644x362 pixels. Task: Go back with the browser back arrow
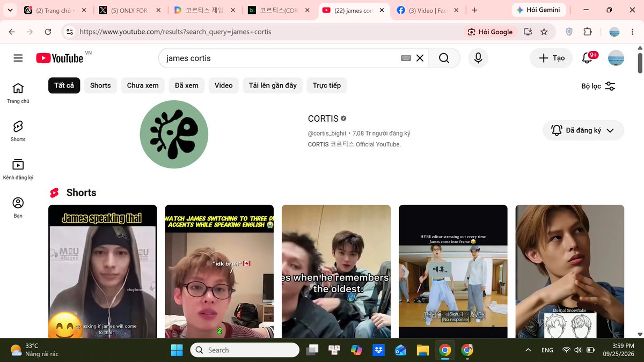point(12,32)
